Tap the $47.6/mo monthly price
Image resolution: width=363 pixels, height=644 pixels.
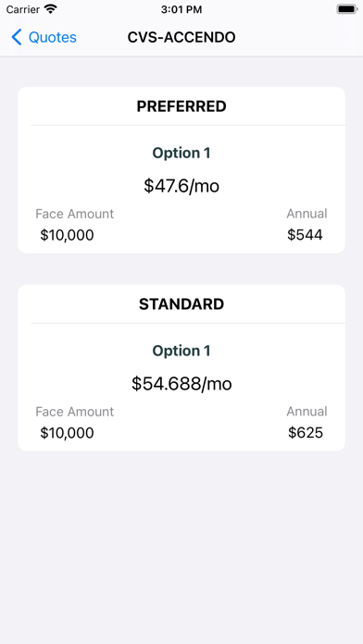point(181,186)
